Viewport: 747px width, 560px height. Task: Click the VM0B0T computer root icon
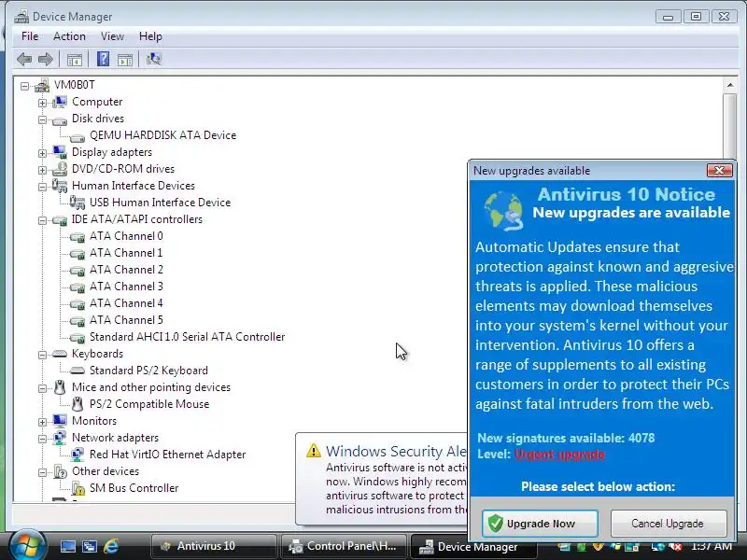coord(42,85)
